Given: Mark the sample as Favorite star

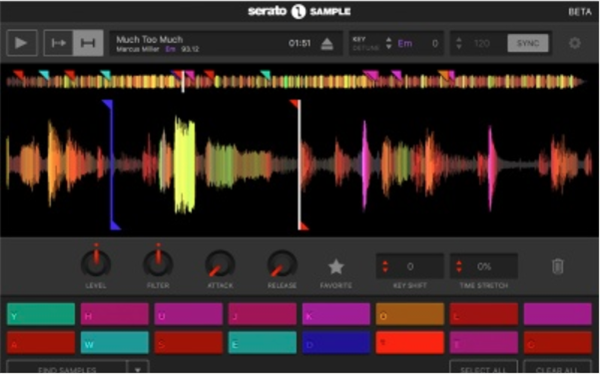Looking at the screenshot, I should 336,267.
